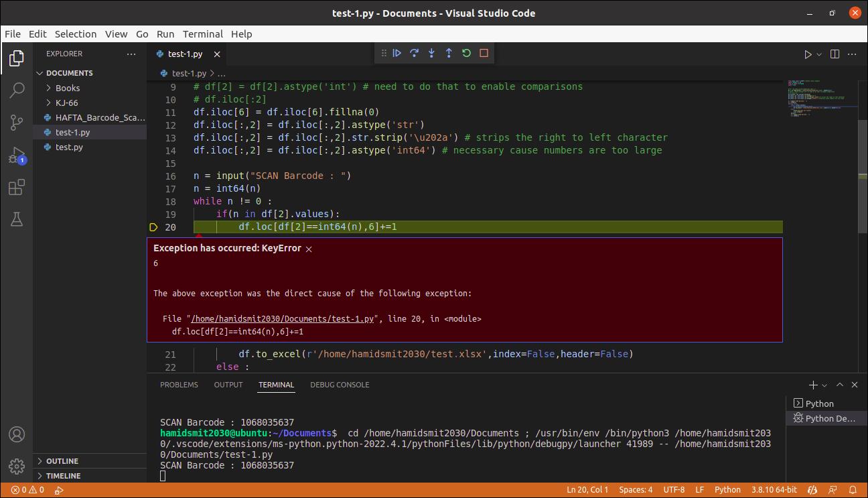Change the LF end of line setting

(699, 490)
